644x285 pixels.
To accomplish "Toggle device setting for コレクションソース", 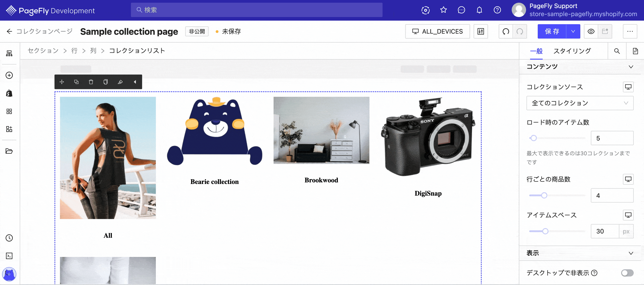I will click(x=628, y=87).
